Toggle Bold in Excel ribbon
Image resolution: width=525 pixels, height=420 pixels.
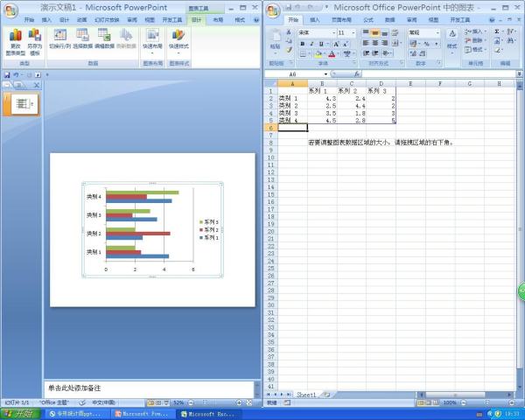point(303,44)
